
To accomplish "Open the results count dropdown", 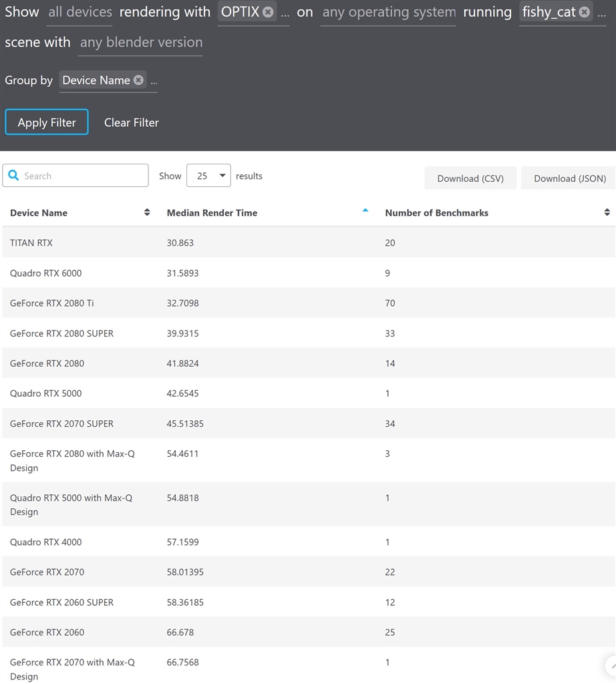I will point(208,176).
